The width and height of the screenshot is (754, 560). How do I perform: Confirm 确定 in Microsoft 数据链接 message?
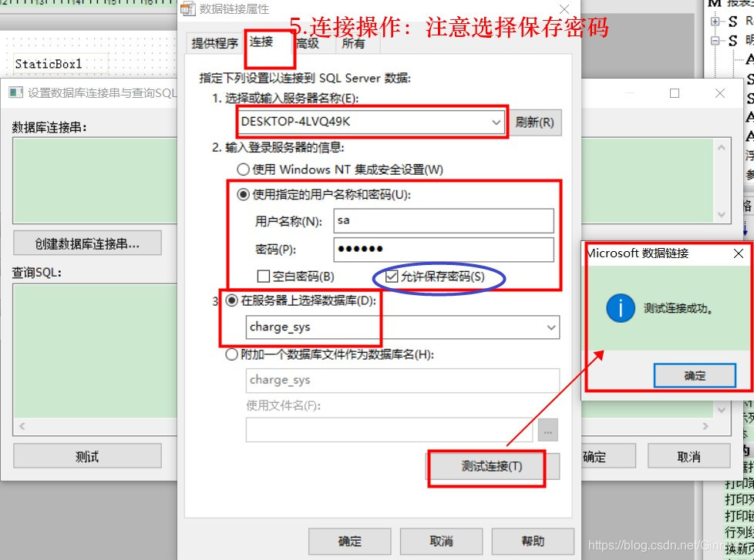[x=695, y=376]
